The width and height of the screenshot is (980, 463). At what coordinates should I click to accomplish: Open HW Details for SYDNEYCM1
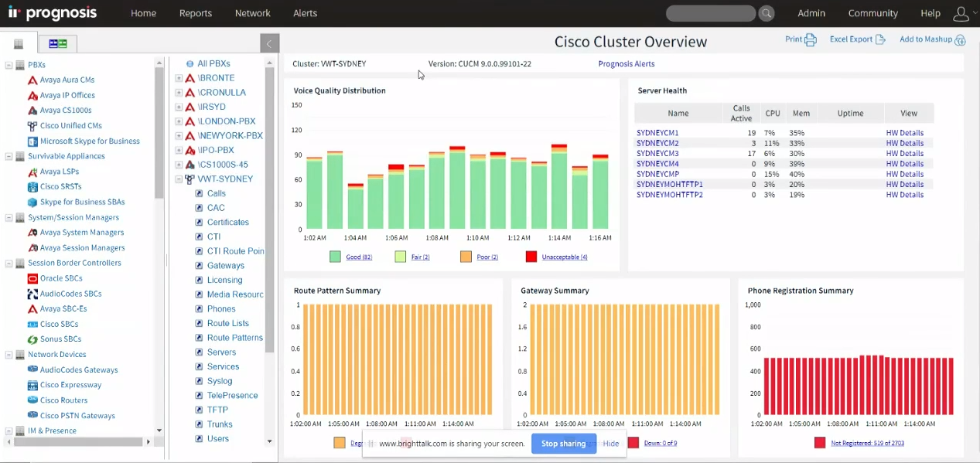pos(904,133)
